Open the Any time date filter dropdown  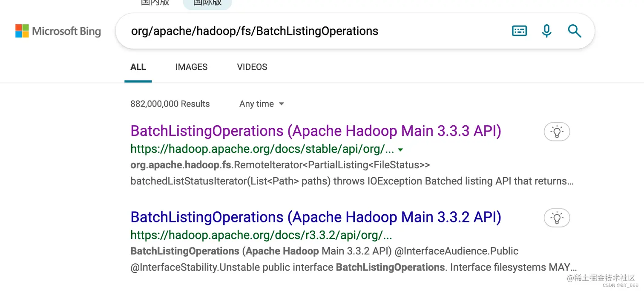(262, 104)
